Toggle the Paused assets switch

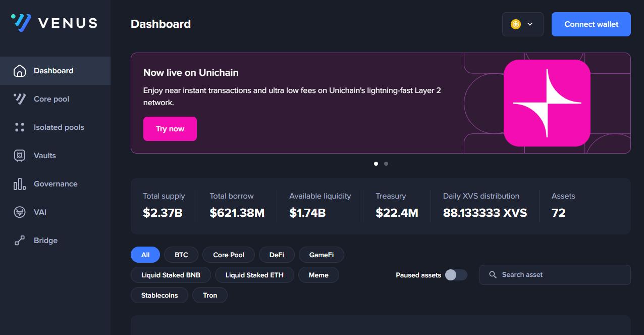[x=456, y=275]
